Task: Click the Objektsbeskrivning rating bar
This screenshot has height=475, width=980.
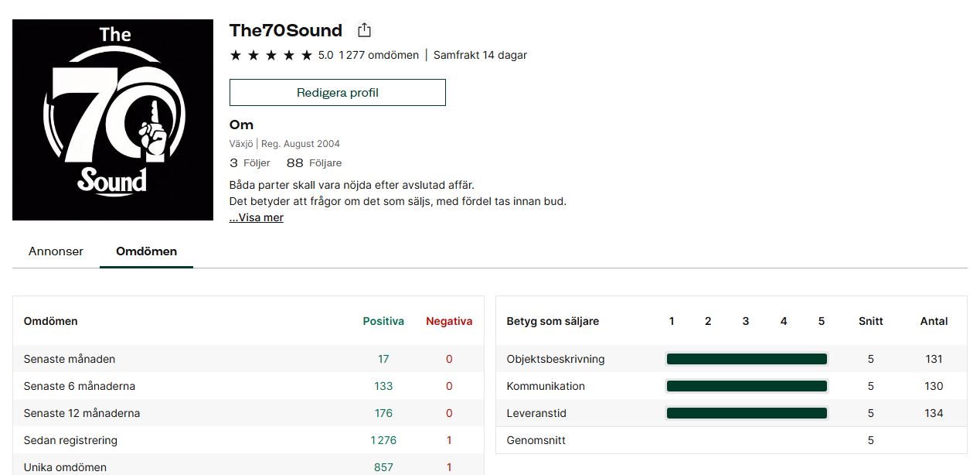Action: (x=747, y=359)
